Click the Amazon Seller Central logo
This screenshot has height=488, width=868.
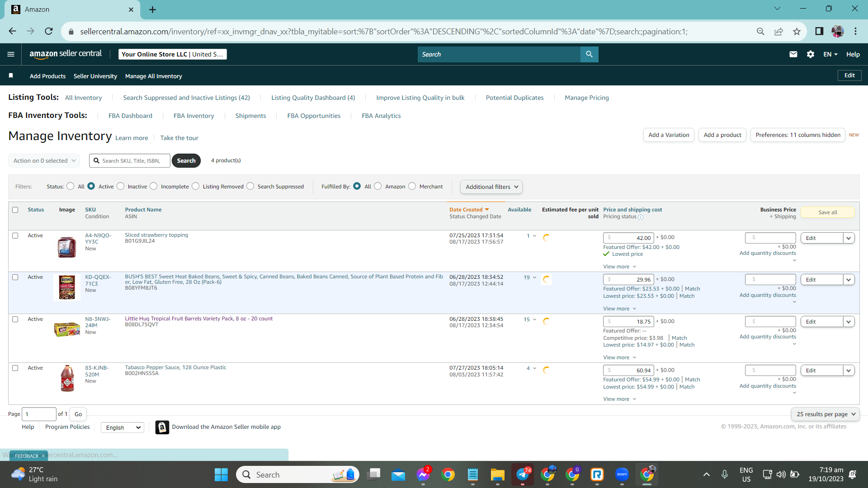click(x=66, y=54)
